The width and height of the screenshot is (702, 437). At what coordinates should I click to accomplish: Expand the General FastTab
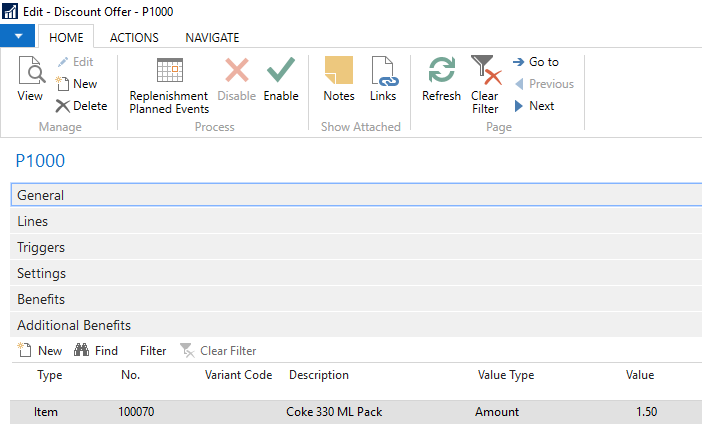pos(356,195)
